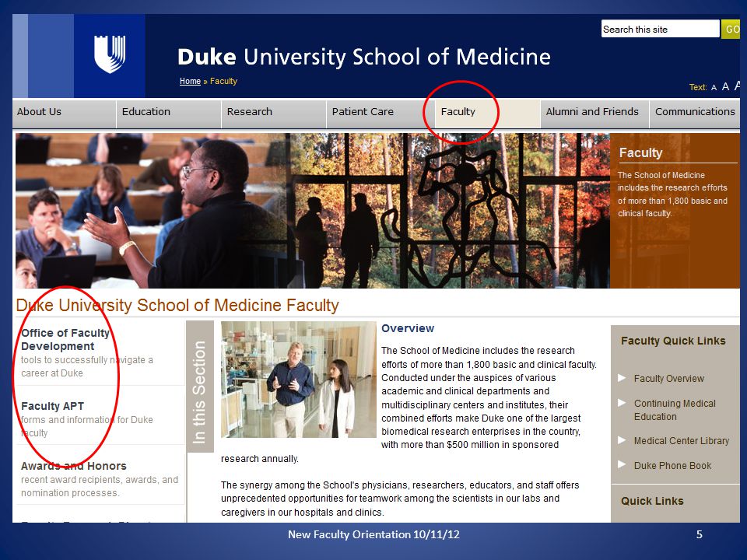Click 'Duke University School of Medicine Faculty' heading

[x=177, y=305]
